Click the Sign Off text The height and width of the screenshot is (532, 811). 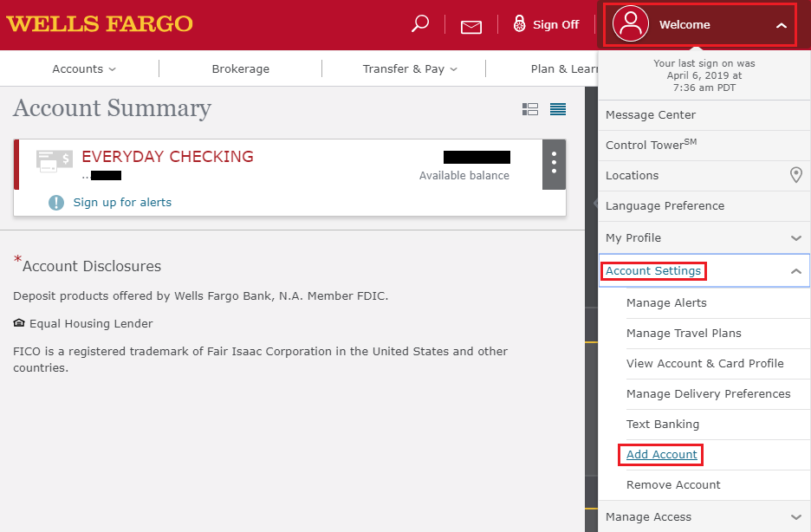(556, 25)
